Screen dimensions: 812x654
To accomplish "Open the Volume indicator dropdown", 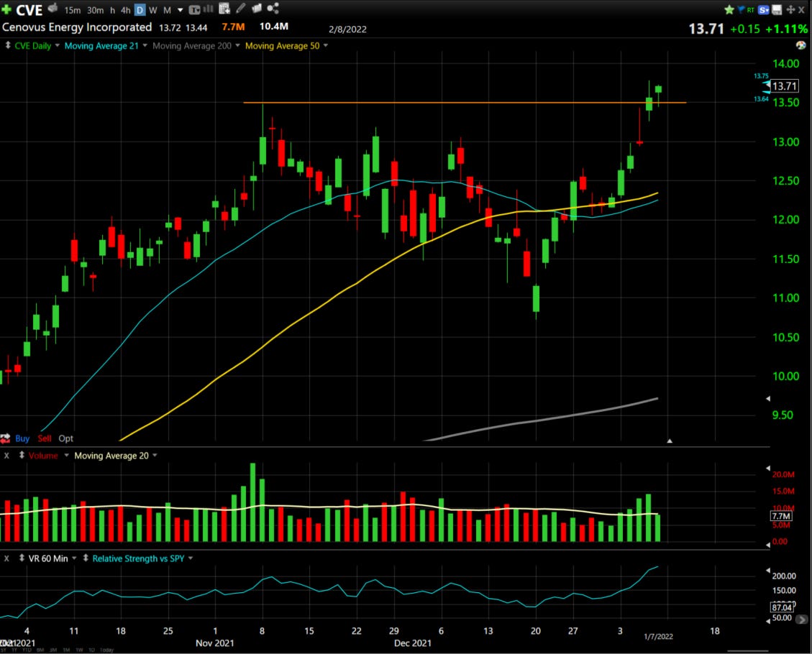I will pos(66,456).
